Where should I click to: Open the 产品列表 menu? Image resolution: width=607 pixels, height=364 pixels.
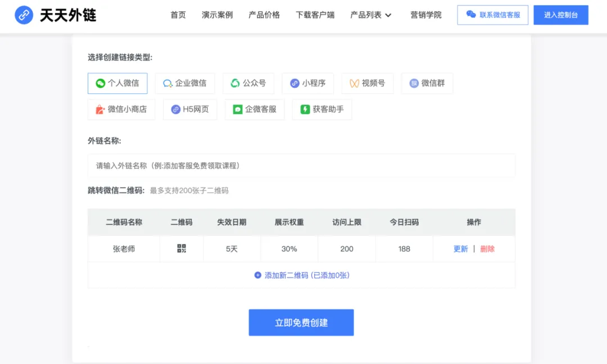[x=366, y=15]
